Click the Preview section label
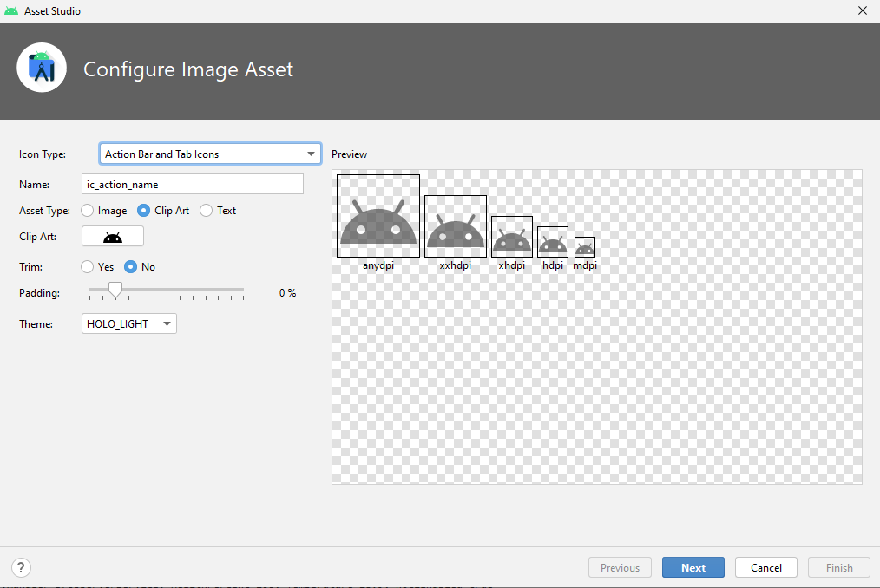Image resolution: width=880 pixels, height=588 pixels. tap(349, 154)
